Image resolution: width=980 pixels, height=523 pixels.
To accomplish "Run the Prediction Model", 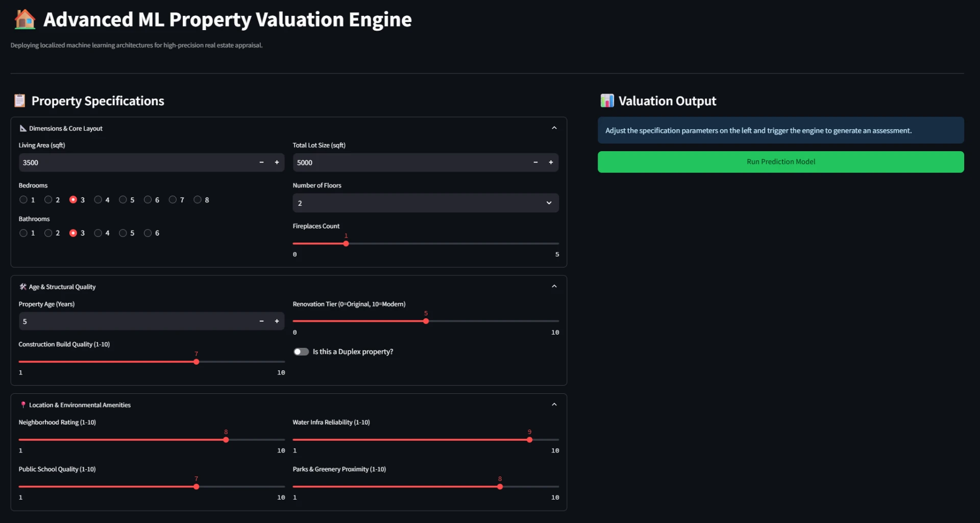I will [x=781, y=162].
